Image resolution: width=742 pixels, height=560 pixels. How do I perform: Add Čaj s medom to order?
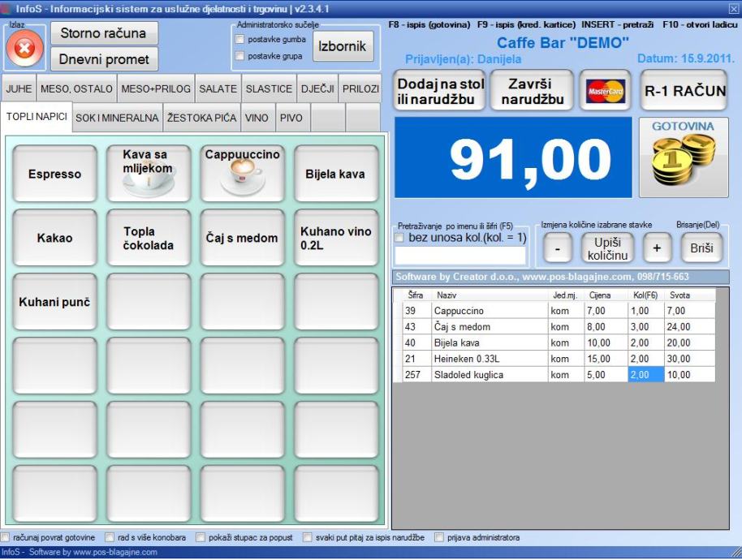tap(242, 238)
